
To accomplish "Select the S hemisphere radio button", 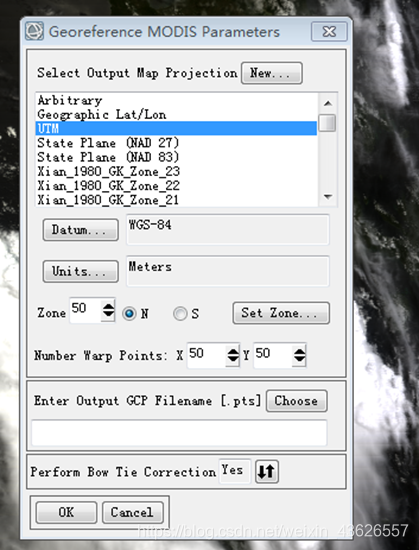I will coord(180,313).
